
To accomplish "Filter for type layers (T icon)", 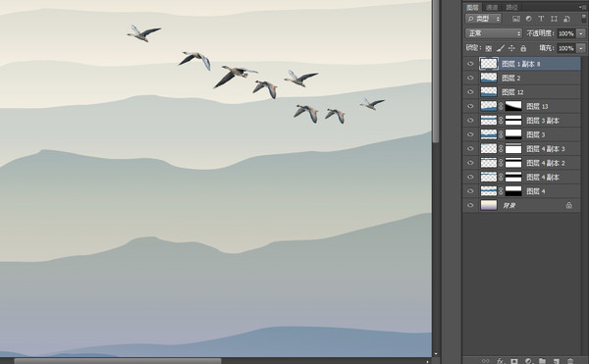I will [x=541, y=19].
